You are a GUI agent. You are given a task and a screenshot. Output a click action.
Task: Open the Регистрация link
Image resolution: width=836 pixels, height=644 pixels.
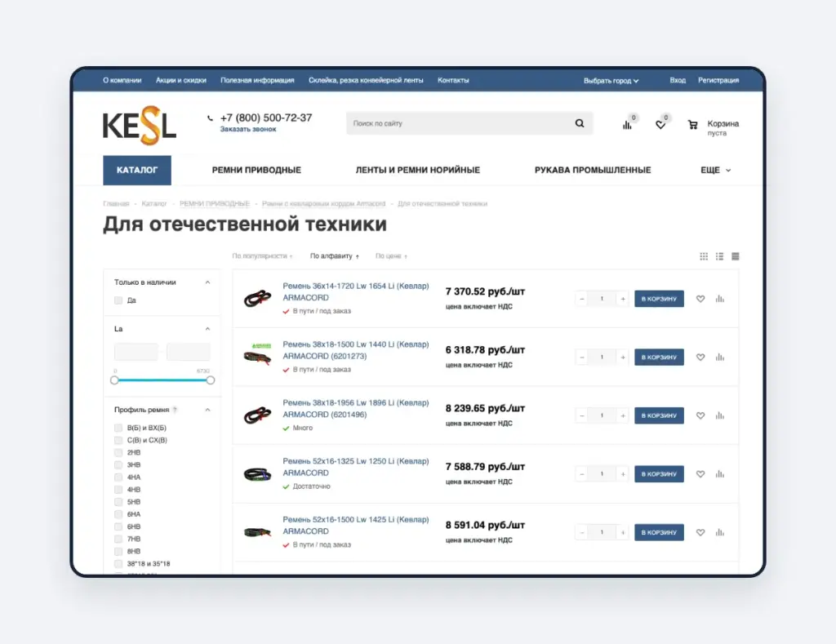point(718,81)
